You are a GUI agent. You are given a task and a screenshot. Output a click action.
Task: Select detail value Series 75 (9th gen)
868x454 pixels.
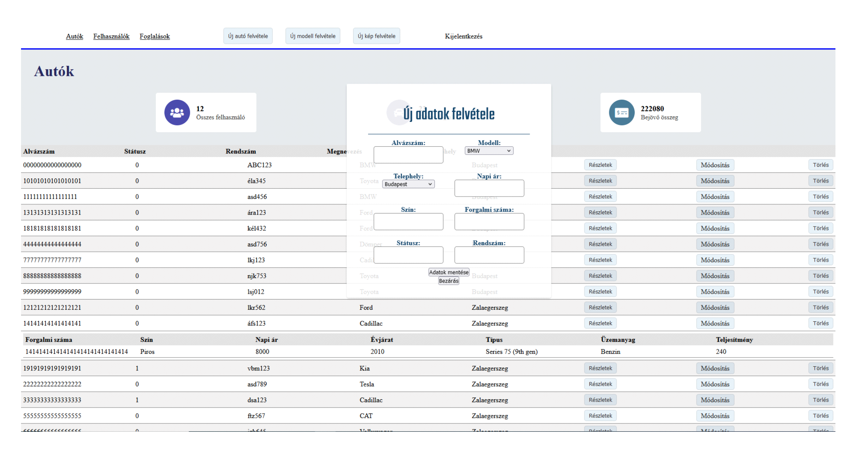coord(511,352)
